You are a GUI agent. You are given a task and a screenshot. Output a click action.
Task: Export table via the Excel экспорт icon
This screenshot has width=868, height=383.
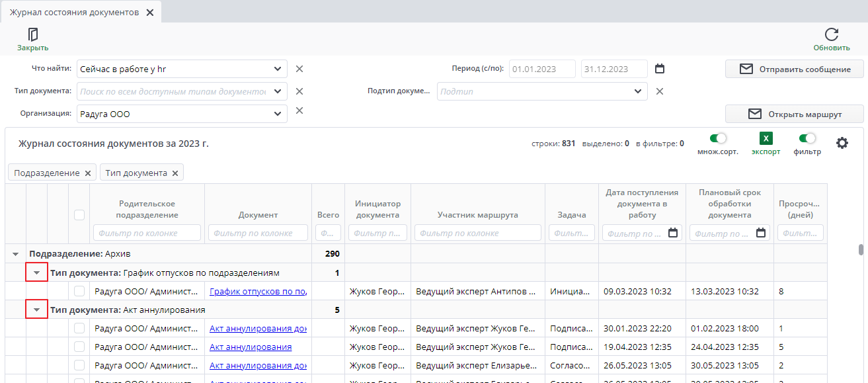(766, 139)
